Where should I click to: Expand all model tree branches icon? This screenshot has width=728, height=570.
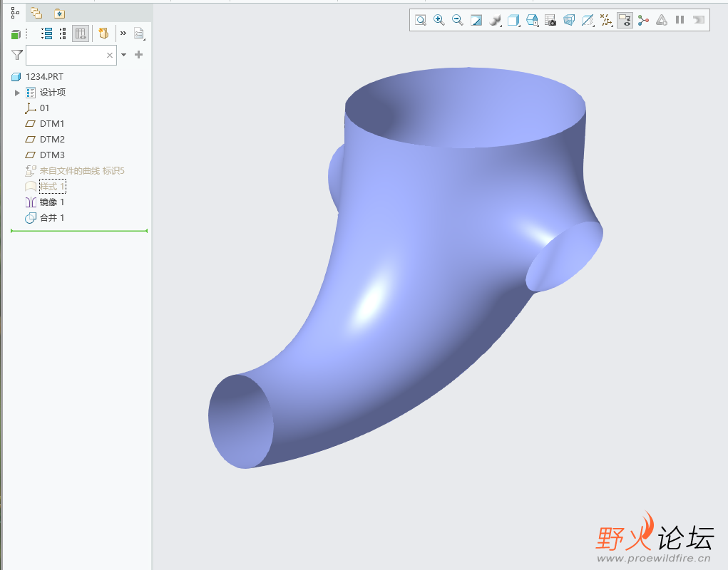[47, 33]
